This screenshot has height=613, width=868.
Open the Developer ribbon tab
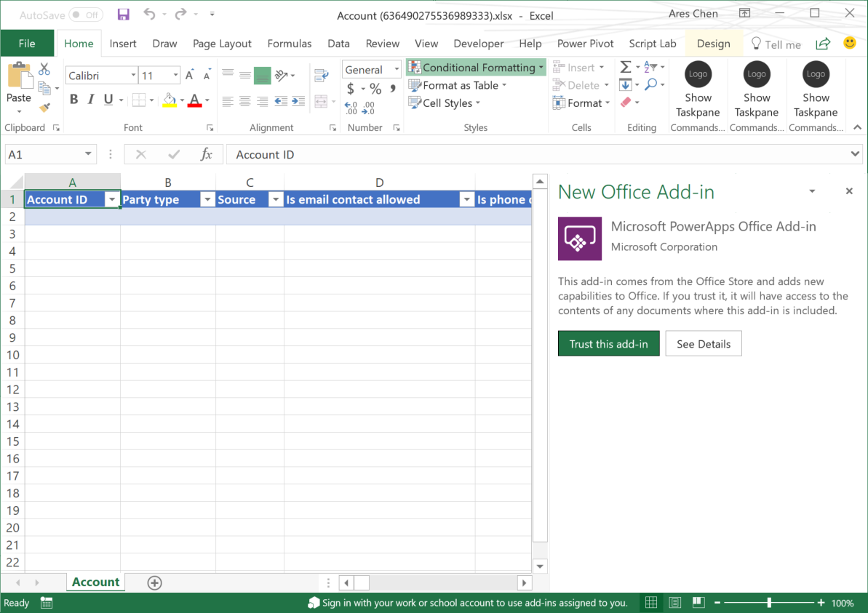[479, 44]
